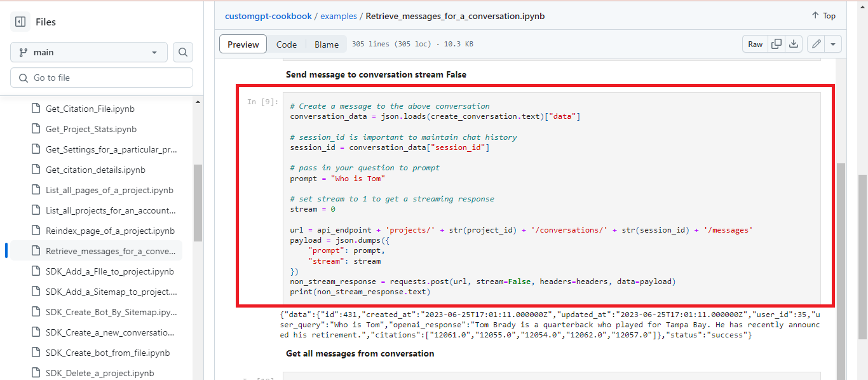This screenshot has height=380, width=868.
Task: Open the branch search magnifier icon
Action: coord(183,52)
